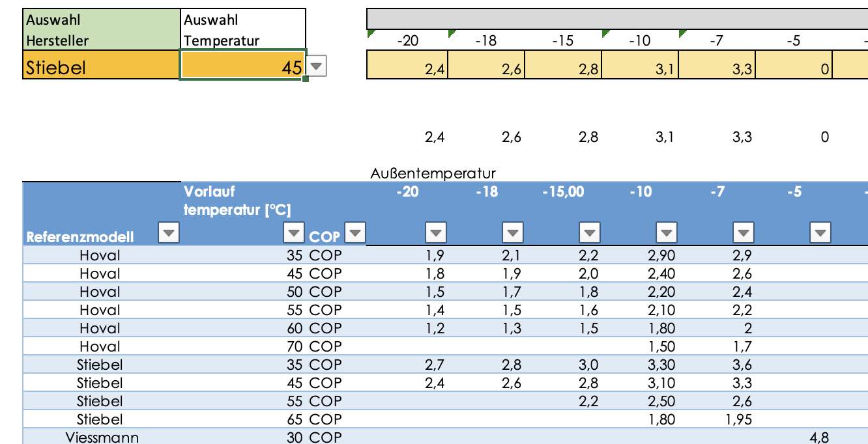This screenshot has width=868, height=444.
Task: Expand the filter under the -18 column
Action: (x=513, y=233)
